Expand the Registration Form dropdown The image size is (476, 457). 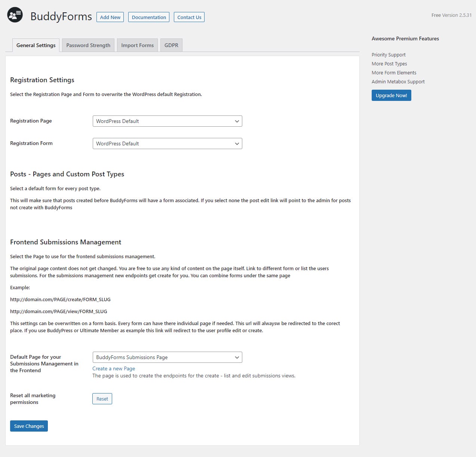(167, 143)
